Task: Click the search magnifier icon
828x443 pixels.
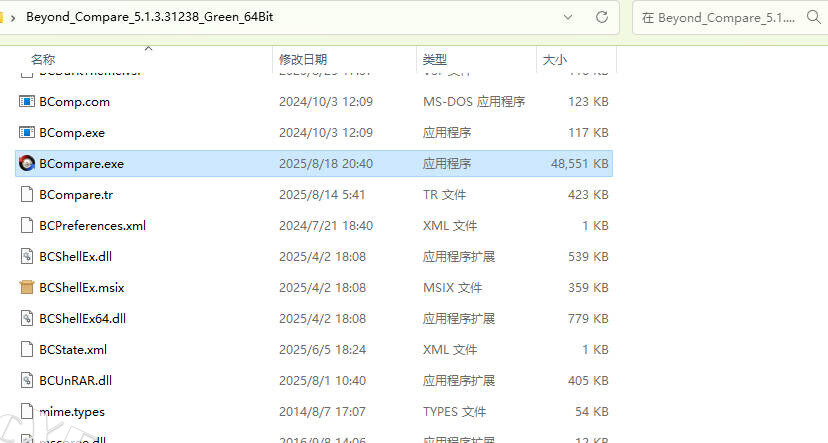Action: [x=814, y=17]
